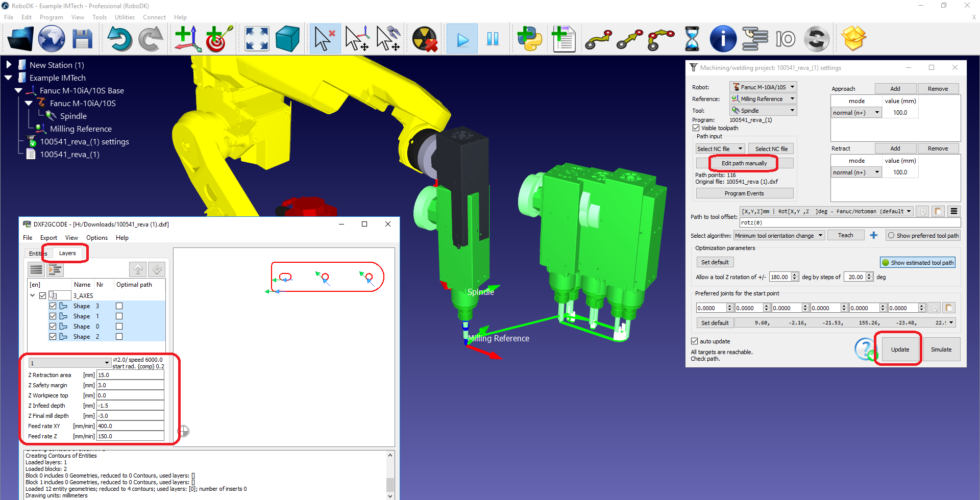Click the Undo arrow toolbar icon
This screenshot has width=980, height=500.
point(119,39)
